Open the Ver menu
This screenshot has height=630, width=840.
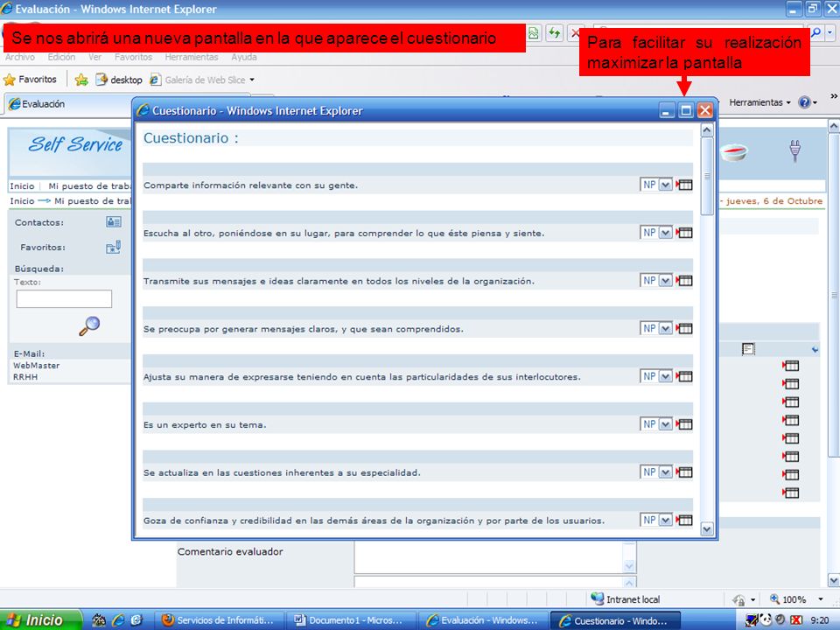point(94,57)
